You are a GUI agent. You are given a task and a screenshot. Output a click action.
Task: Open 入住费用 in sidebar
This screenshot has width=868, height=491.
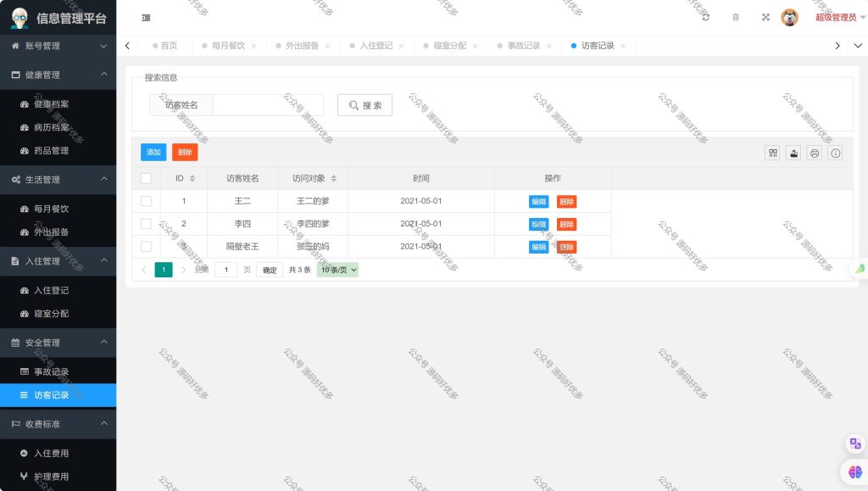pyautogui.click(x=58, y=454)
